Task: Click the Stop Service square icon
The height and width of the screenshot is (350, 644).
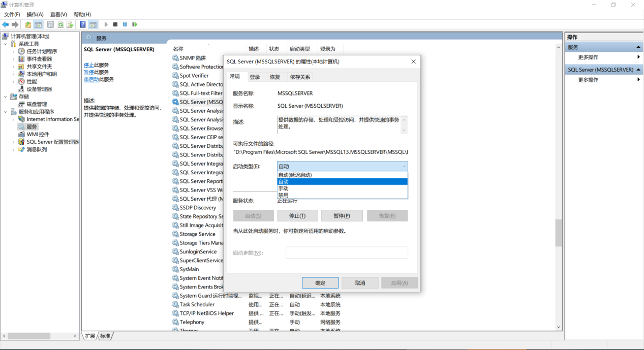Action: pos(115,24)
